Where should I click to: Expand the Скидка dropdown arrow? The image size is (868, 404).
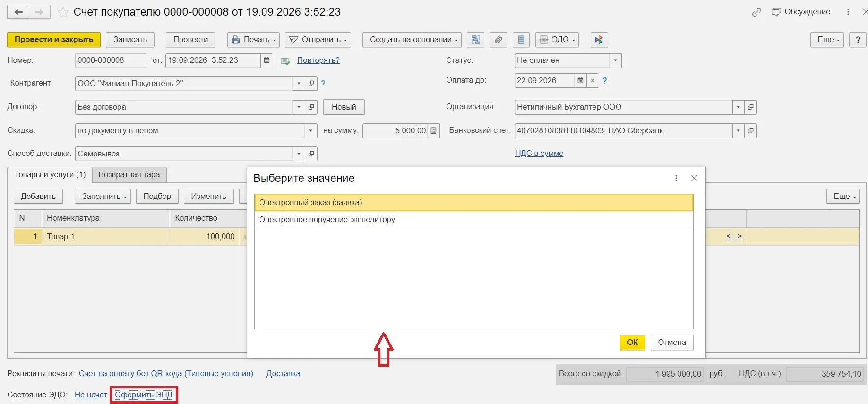click(310, 131)
